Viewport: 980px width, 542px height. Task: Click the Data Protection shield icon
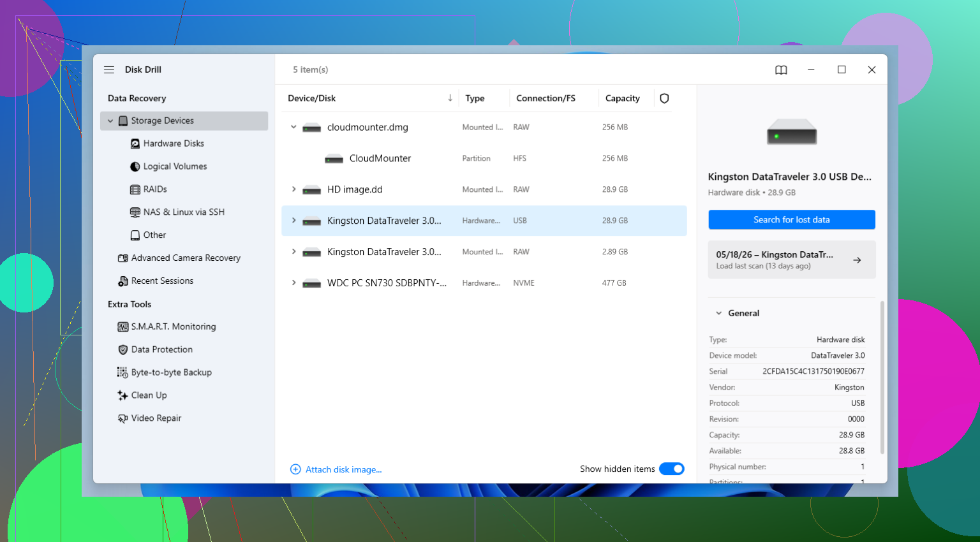click(123, 349)
